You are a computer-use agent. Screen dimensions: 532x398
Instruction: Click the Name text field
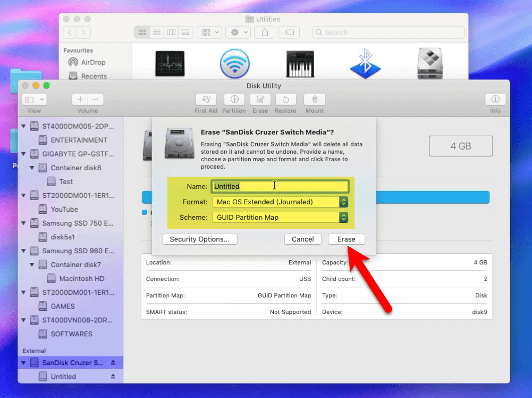280,186
